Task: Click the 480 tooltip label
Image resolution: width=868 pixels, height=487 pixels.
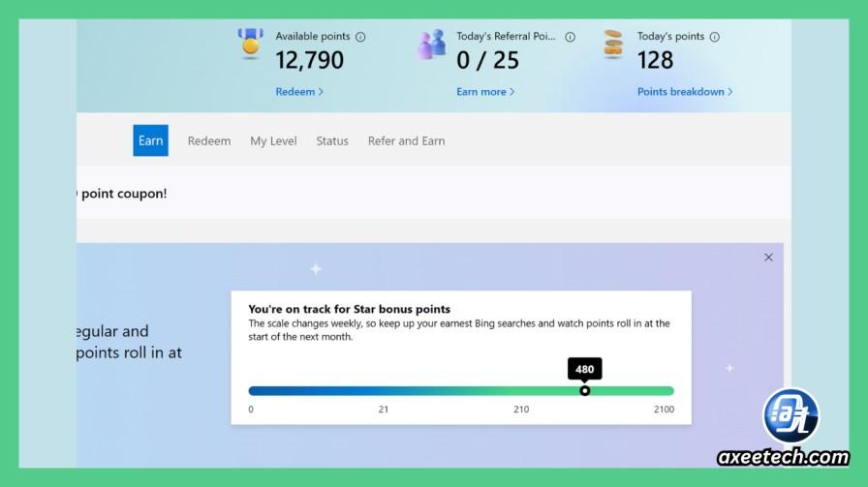Action: click(x=584, y=369)
